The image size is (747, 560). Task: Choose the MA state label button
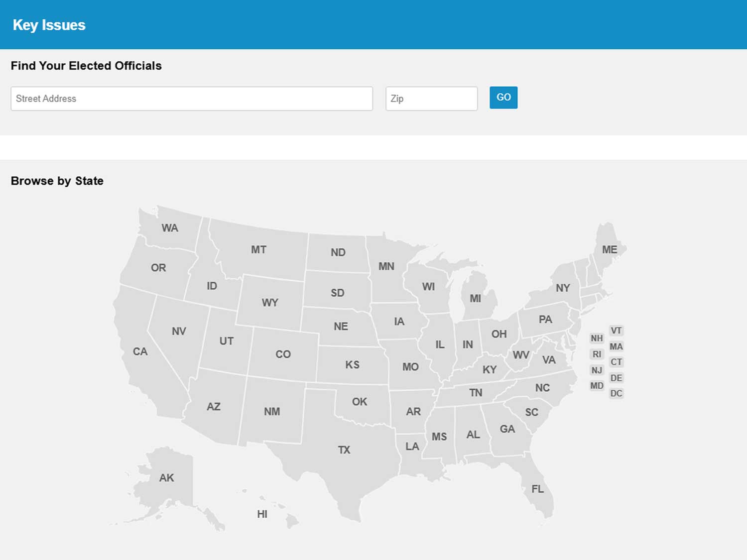(616, 346)
